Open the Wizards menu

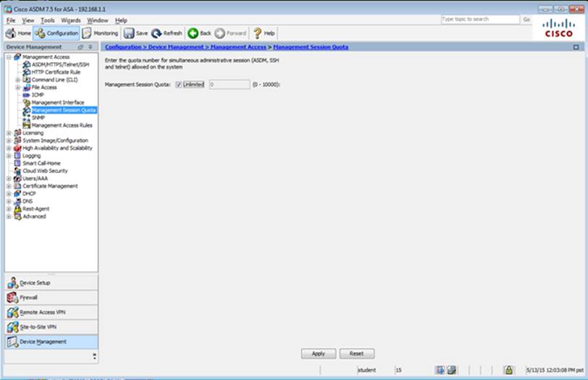click(x=70, y=20)
